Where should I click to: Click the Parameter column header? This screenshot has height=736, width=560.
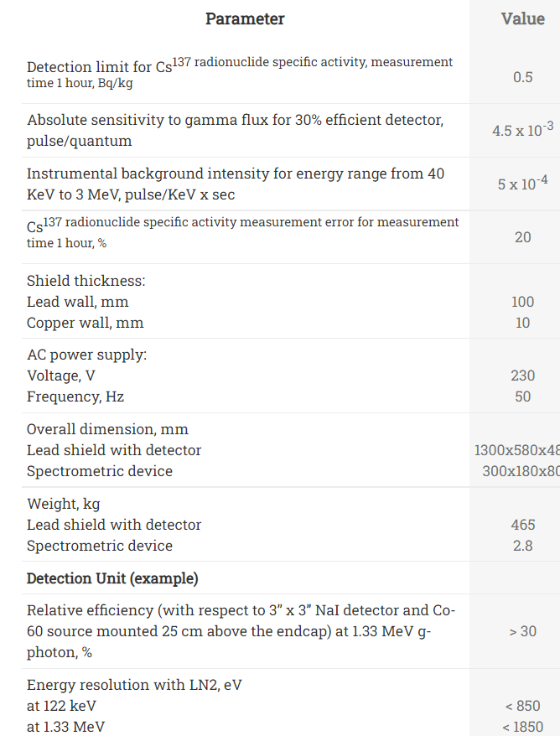(245, 18)
